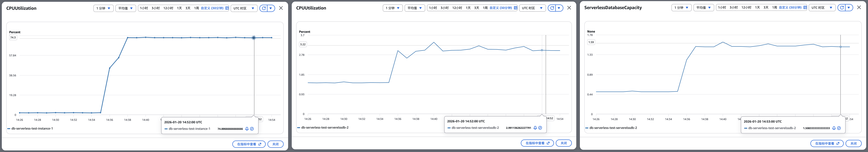
Task: Click calendar icon in middle CPUUtilization panel
Action: [516, 8]
